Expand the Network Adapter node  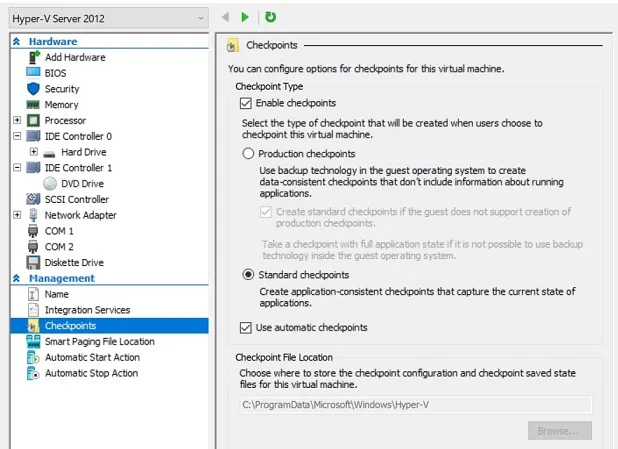17,215
